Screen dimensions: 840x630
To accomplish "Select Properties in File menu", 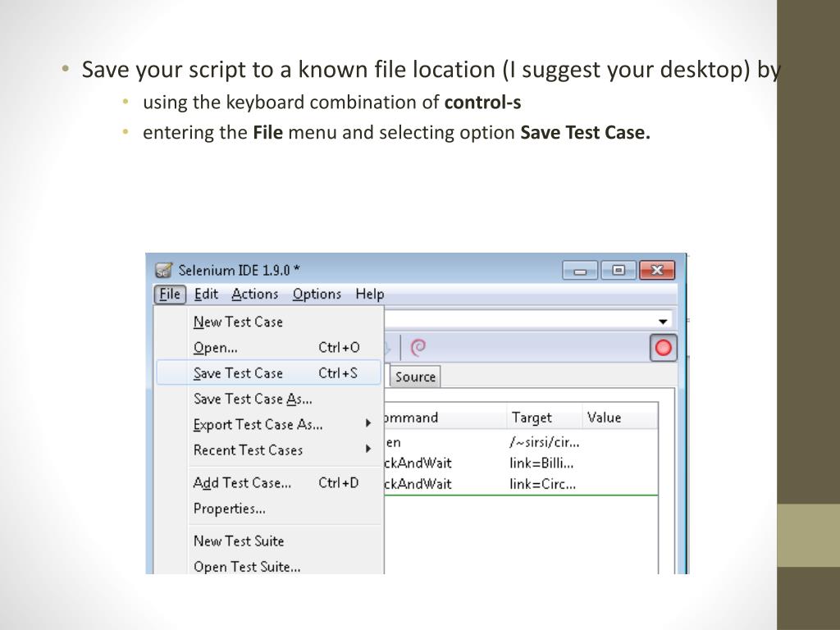I will [230, 509].
